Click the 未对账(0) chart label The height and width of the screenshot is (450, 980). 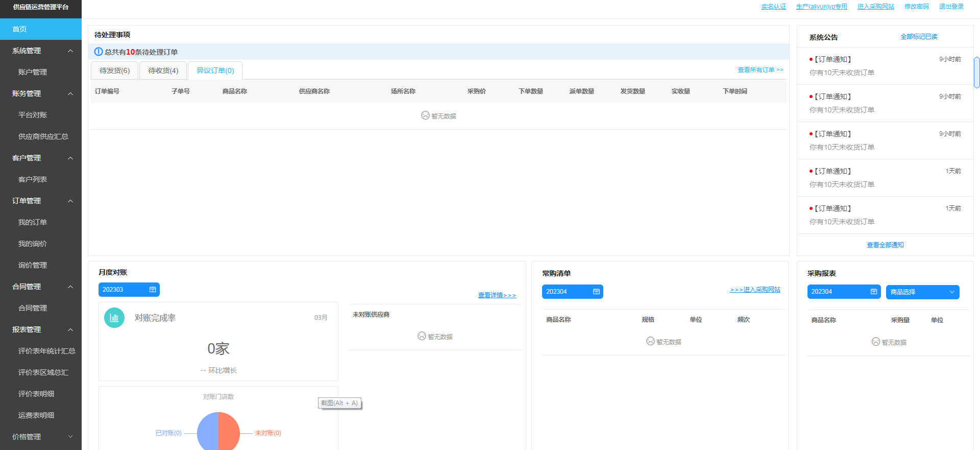click(x=268, y=433)
